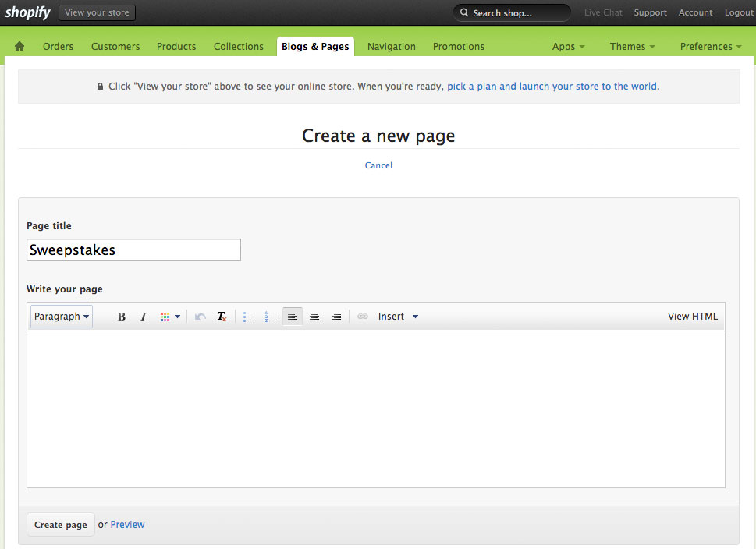Image resolution: width=756 pixels, height=549 pixels.
Task: Apply bold formatting in the editor
Action: coord(121,316)
